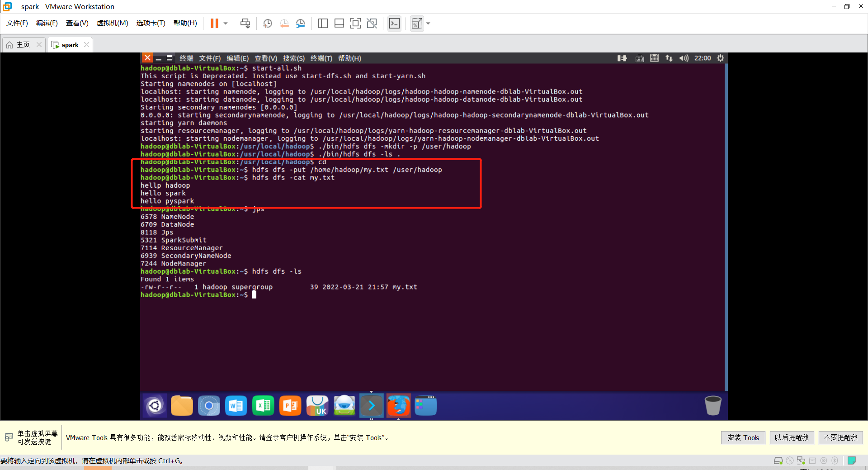This screenshot has height=470, width=868.
Task: Click the stretch guest display button
Action: (x=416, y=23)
